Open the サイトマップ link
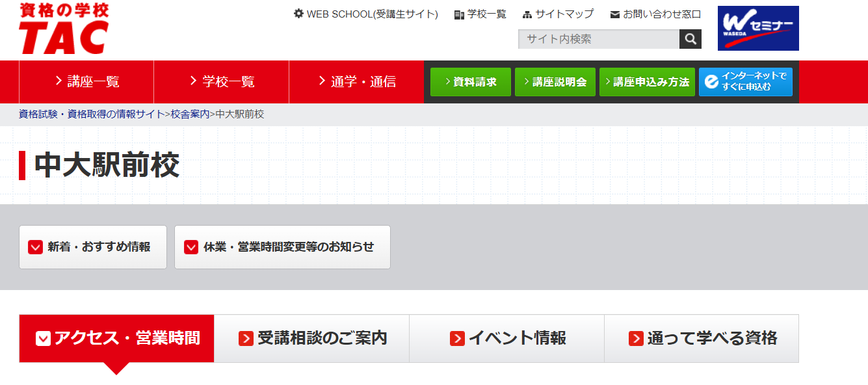The image size is (868, 385). [x=564, y=14]
